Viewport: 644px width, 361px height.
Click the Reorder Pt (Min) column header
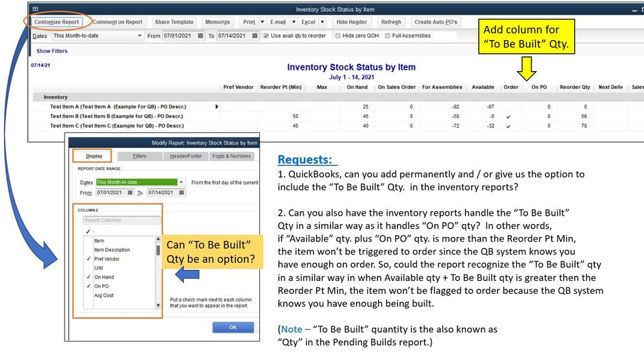tap(281, 87)
